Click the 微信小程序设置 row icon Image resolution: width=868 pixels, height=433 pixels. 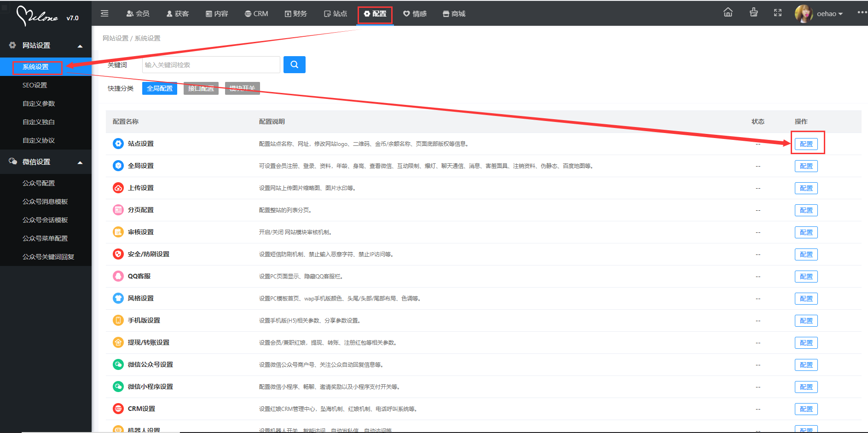118,387
